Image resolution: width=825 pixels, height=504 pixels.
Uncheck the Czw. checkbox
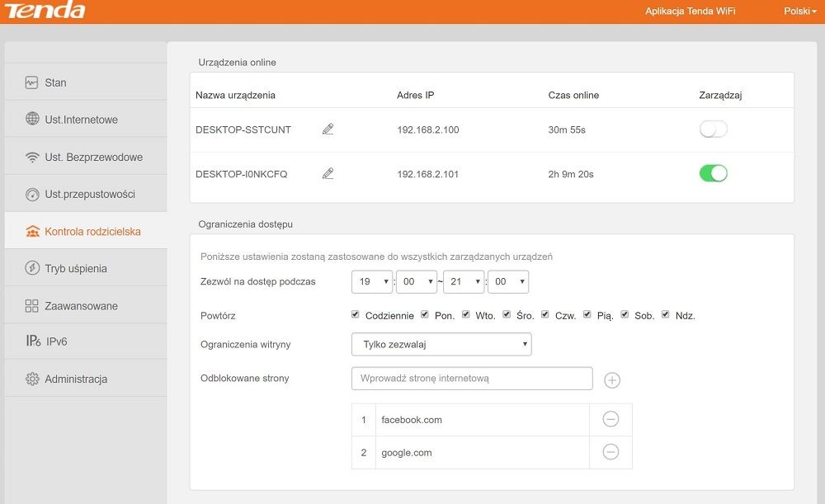(545, 314)
